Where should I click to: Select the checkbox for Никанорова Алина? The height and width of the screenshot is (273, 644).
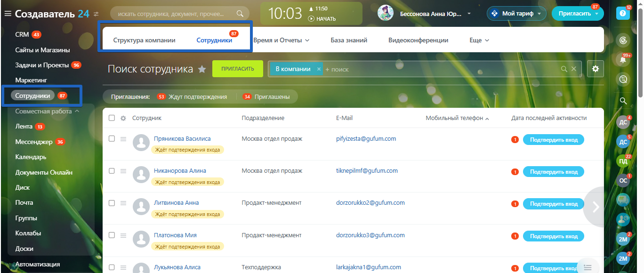click(112, 171)
